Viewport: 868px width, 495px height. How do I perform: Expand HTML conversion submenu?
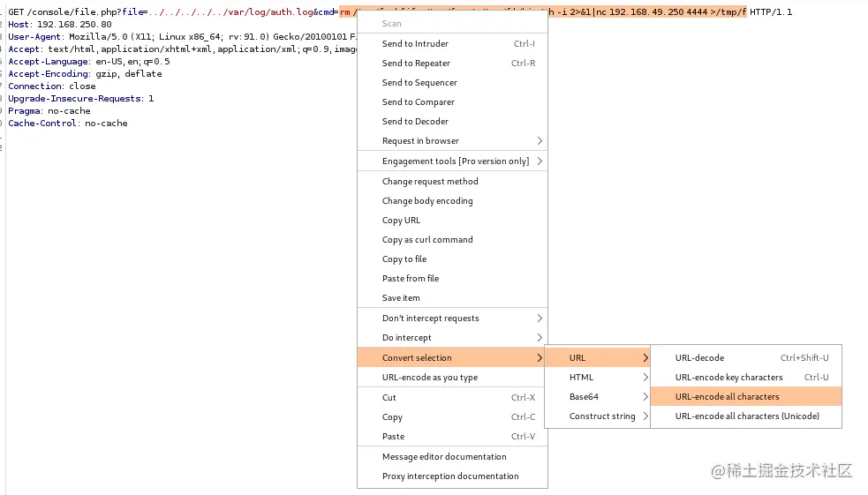[x=598, y=377]
